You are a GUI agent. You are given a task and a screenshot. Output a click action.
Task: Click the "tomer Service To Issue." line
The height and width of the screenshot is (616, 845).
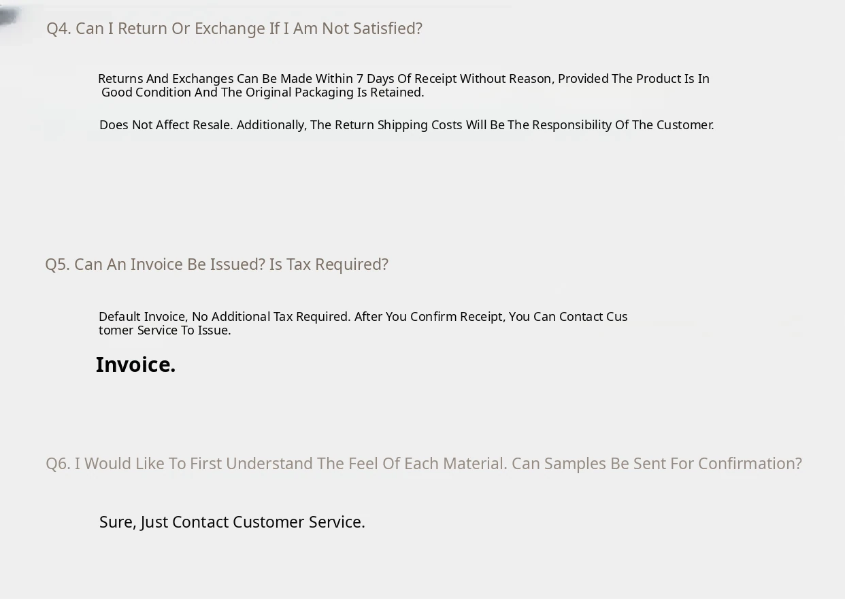click(x=165, y=330)
